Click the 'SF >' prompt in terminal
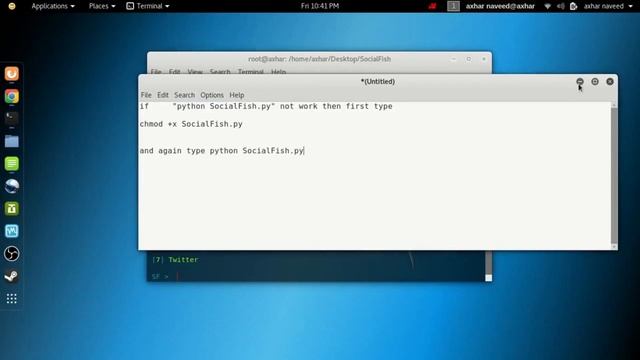640x360 pixels. coord(160,277)
